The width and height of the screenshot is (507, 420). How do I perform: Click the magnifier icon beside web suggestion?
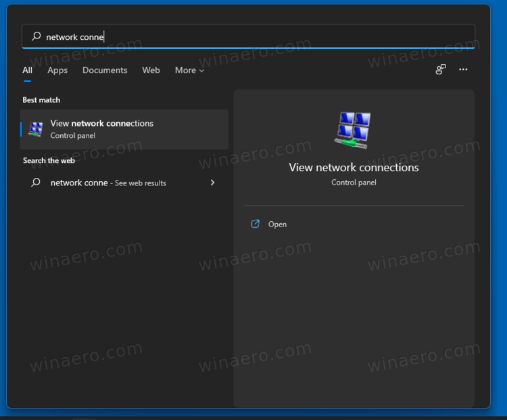[36, 183]
